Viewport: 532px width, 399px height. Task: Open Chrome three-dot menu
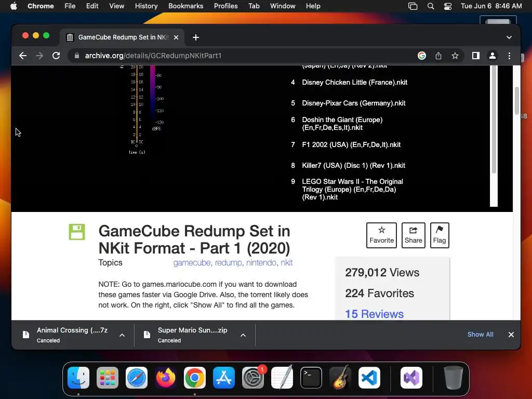[x=509, y=56]
